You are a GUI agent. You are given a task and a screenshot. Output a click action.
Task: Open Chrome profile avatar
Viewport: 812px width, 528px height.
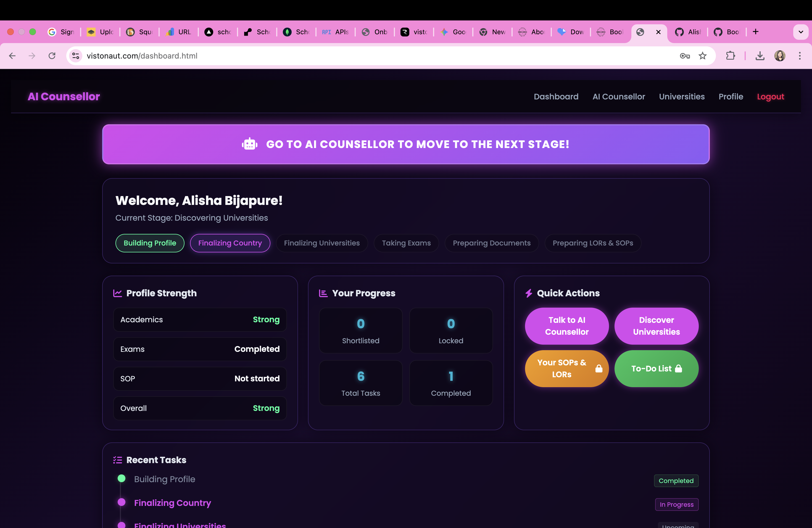[x=780, y=56]
